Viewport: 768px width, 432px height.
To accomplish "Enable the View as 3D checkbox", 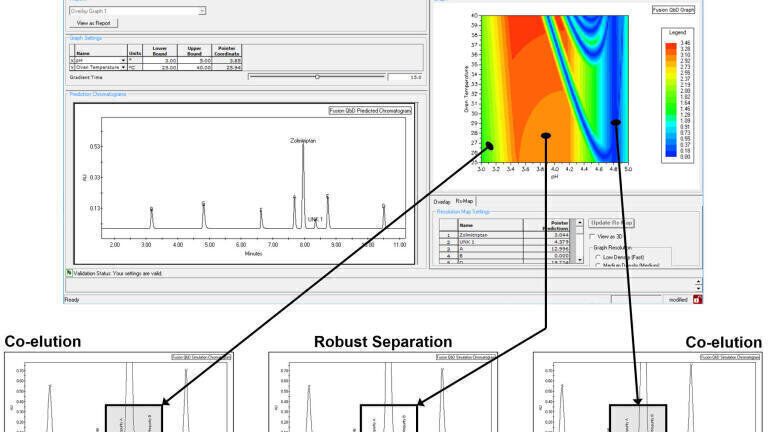I will (592, 237).
